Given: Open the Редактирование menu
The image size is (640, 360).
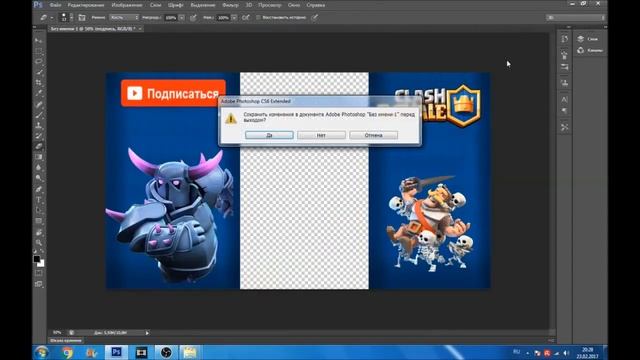Looking at the screenshot, I should [x=86, y=5].
